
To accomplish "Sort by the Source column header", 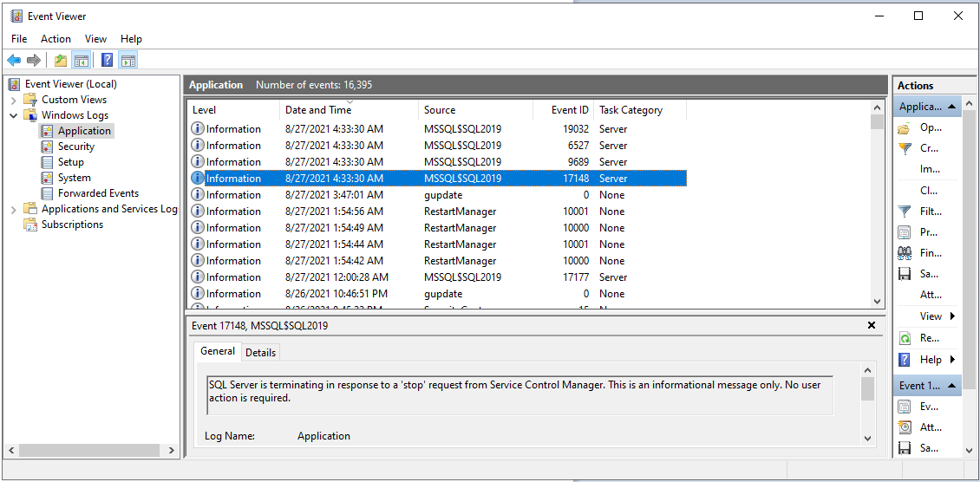I will (x=475, y=110).
